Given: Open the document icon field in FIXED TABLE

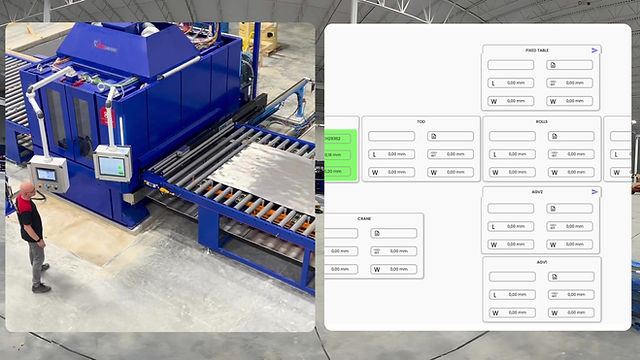Looking at the screenshot, I should click(569, 65).
